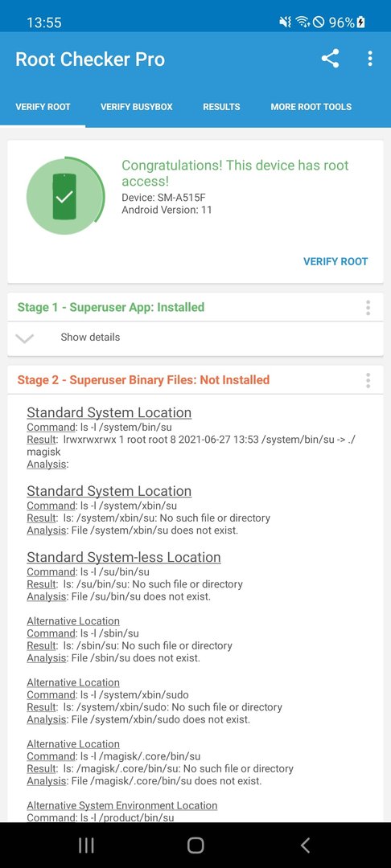391x868 pixels.
Task: Tap Android home navigation button
Action: tap(195, 845)
